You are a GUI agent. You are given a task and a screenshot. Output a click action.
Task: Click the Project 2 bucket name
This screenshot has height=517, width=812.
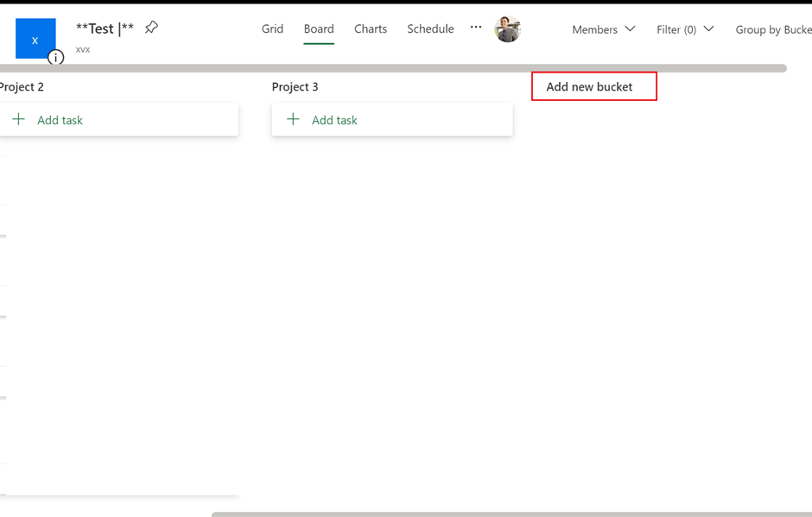coord(22,86)
